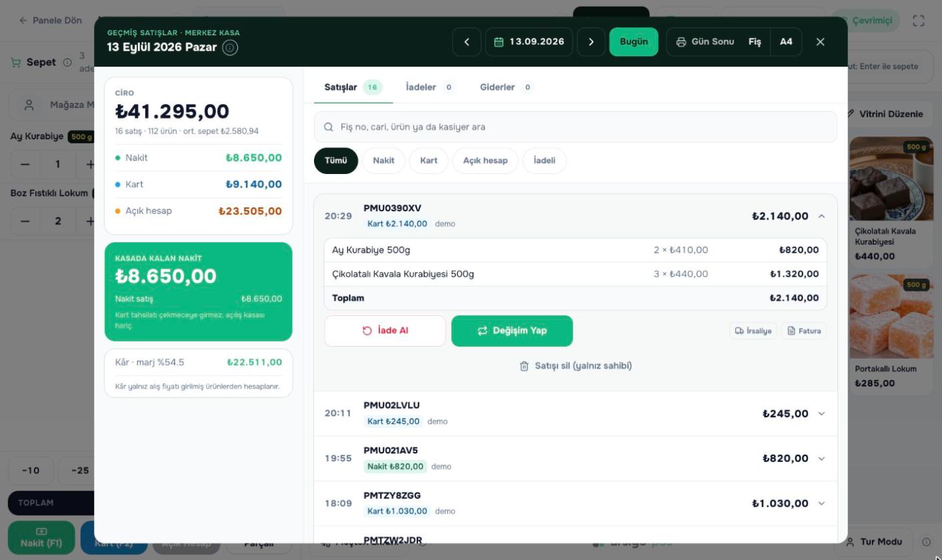
Task: Click the Kasada Kalan Nakit card
Action: (199, 292)
